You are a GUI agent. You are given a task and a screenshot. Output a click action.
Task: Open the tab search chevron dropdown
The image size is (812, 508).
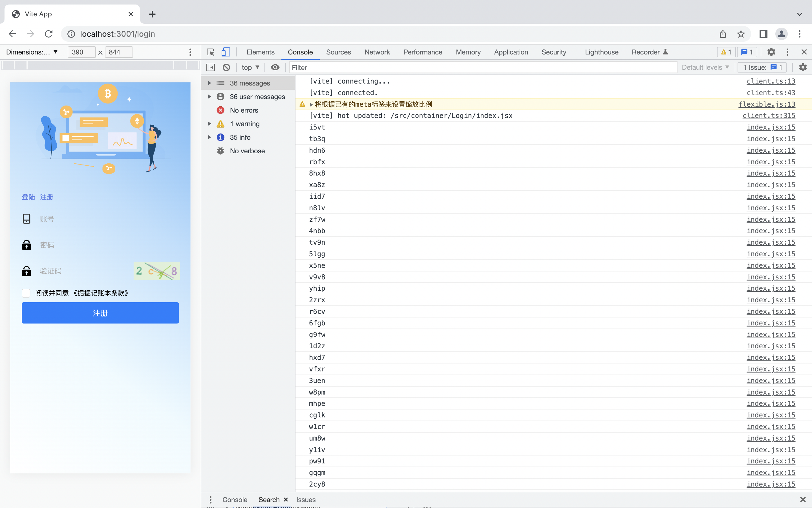pyautogui.click(x=800, y=14)
